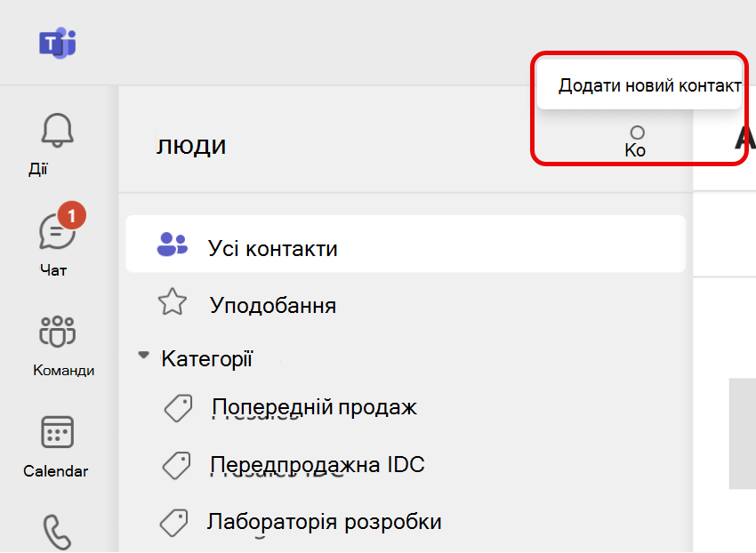Click the tag icon for Попередній продаж
Image resolution: width=756 pixels, height=553 pixels.
[178, 408]
